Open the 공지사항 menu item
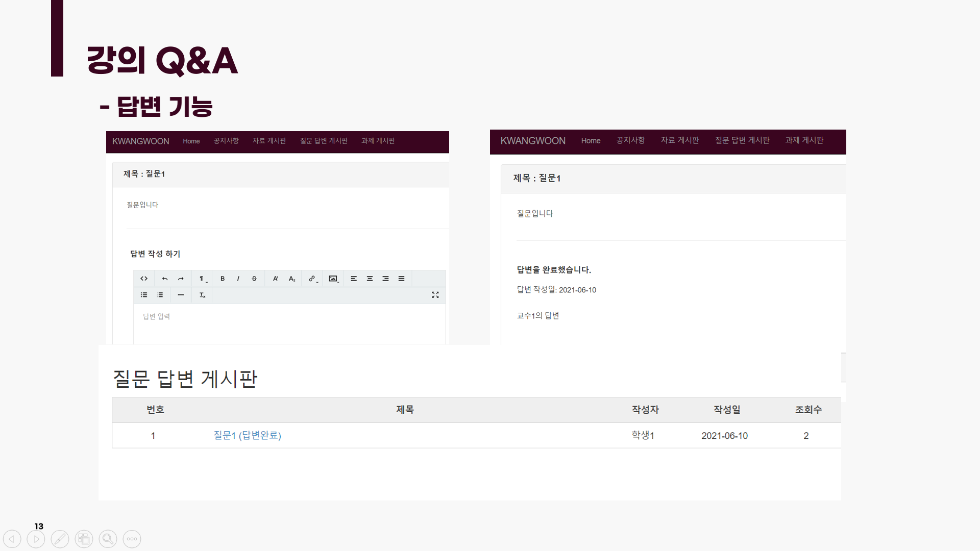980x551 pixels. click(226, 141)
